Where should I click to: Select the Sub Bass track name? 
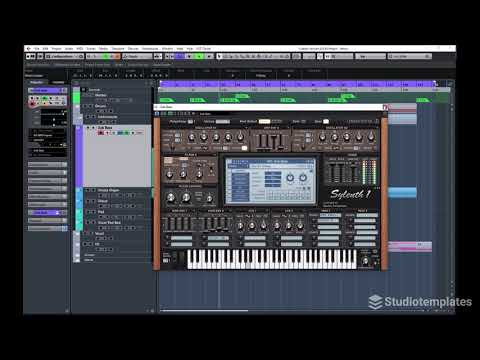(105, 128)
